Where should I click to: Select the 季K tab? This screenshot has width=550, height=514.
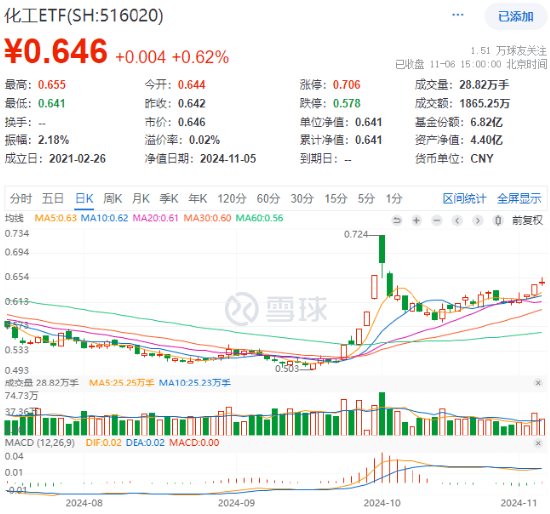pyautogui.click(x=169, y=199)
